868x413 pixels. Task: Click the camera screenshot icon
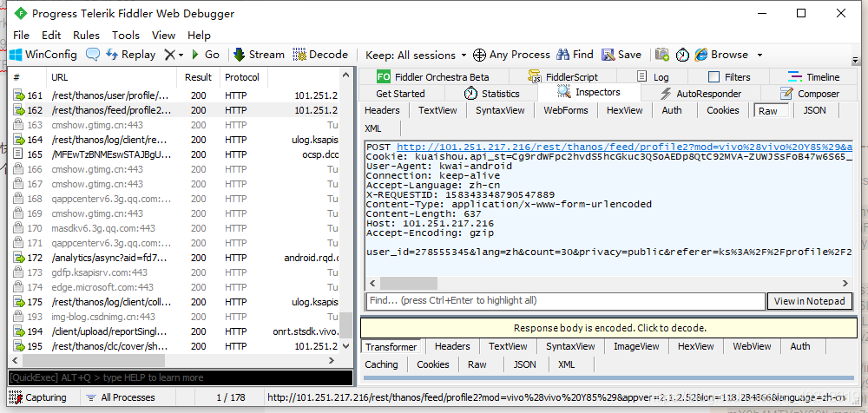[662, 55]
